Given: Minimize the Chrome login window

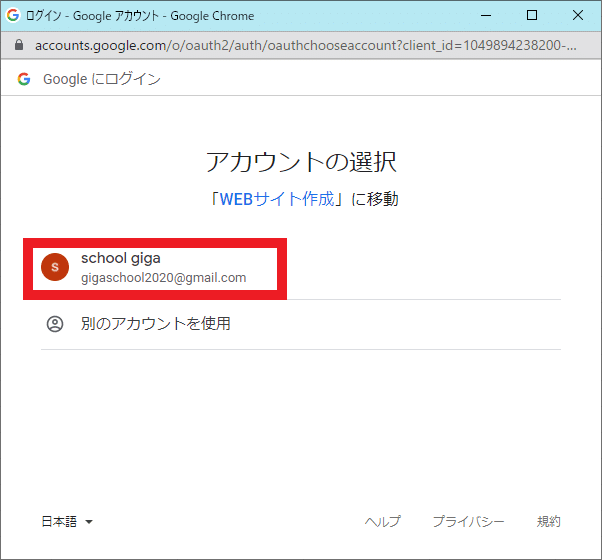Looking at the screenshot, I should [x=486, y=15].
